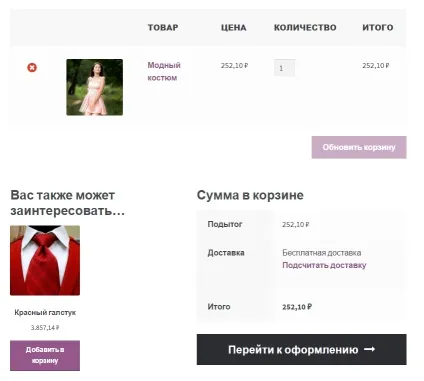This screenshot has height=381, width=424.
Task: Open the Красный галстук product title
Action: point(45,313)
